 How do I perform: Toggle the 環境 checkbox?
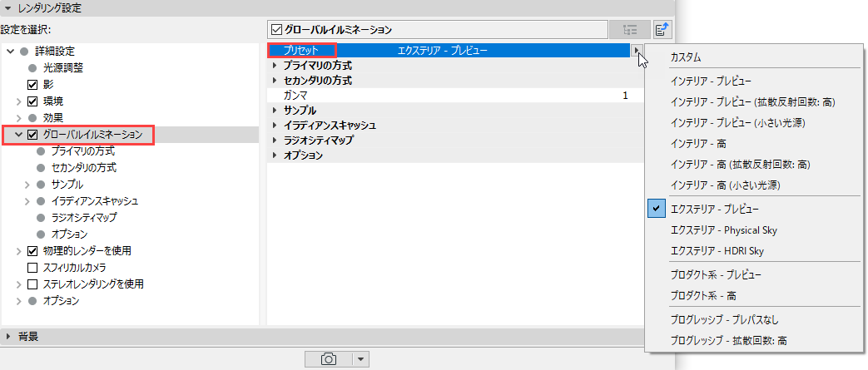[x=32, y=101]
